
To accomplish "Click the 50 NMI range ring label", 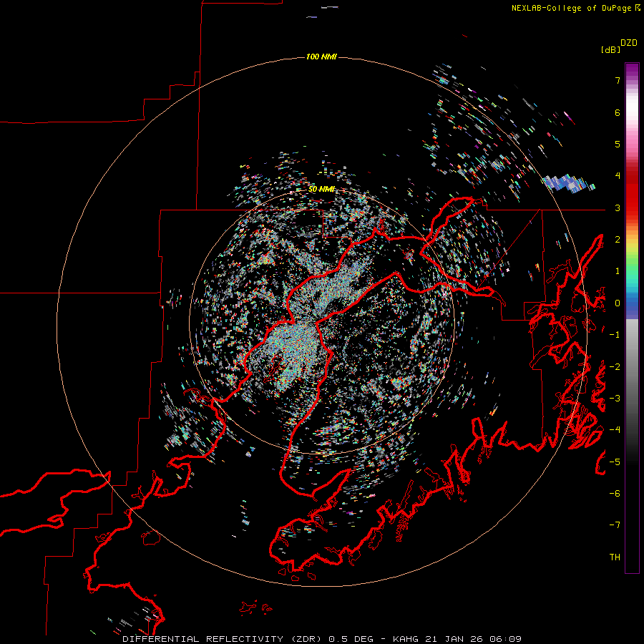I will (x=321, y=189).
